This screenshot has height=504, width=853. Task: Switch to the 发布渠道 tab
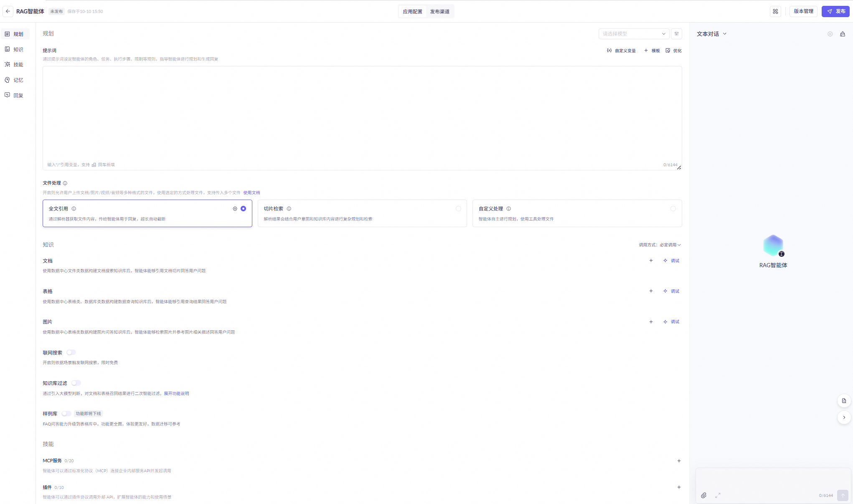tap(439, 12)
